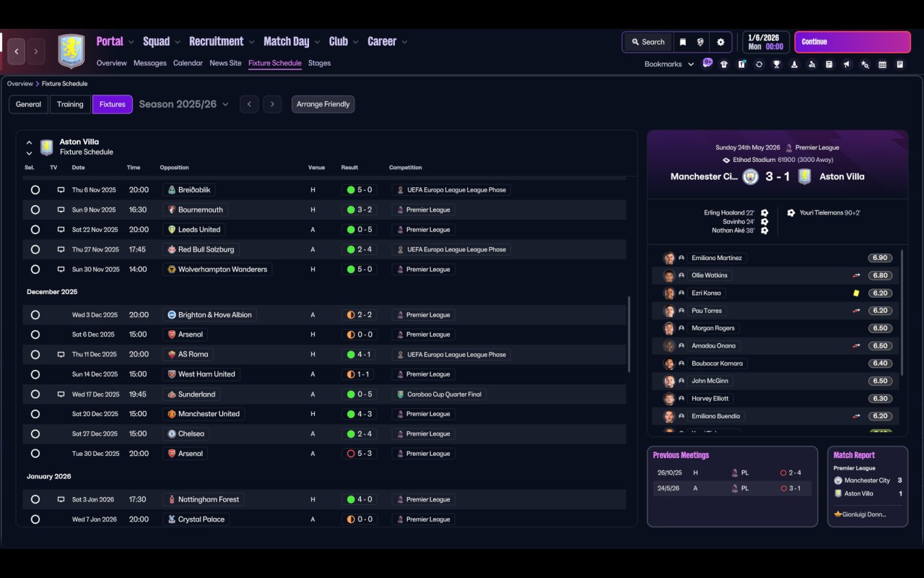Screen dimensions: 924x578
Task: Click Aston Villa badge in match result header
Action: 804,176
